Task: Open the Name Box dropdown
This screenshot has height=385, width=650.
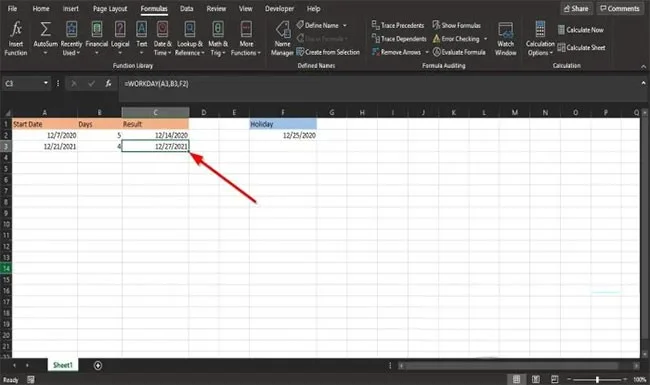Action: click(x=46, y=83)
